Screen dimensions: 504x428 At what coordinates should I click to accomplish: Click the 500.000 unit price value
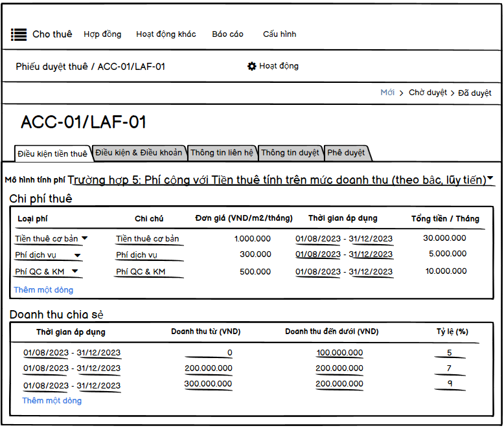(x=255, y=271)
